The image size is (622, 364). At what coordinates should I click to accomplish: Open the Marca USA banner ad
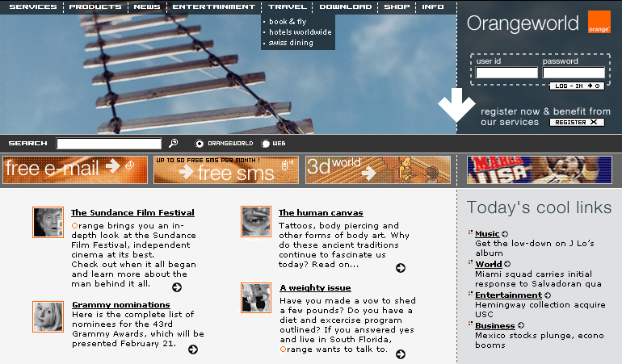click(x=539, y=169)
